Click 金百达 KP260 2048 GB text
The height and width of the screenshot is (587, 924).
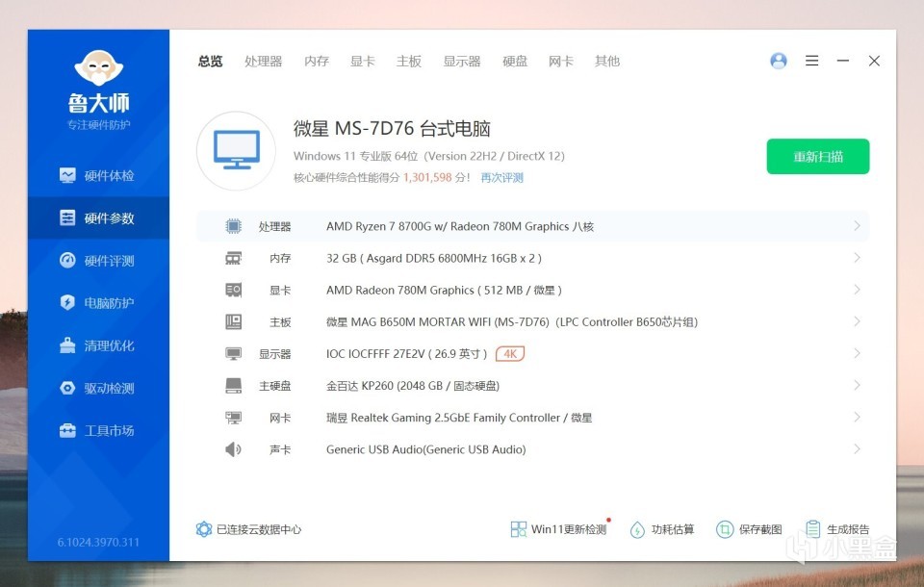[x=413, y=386]
